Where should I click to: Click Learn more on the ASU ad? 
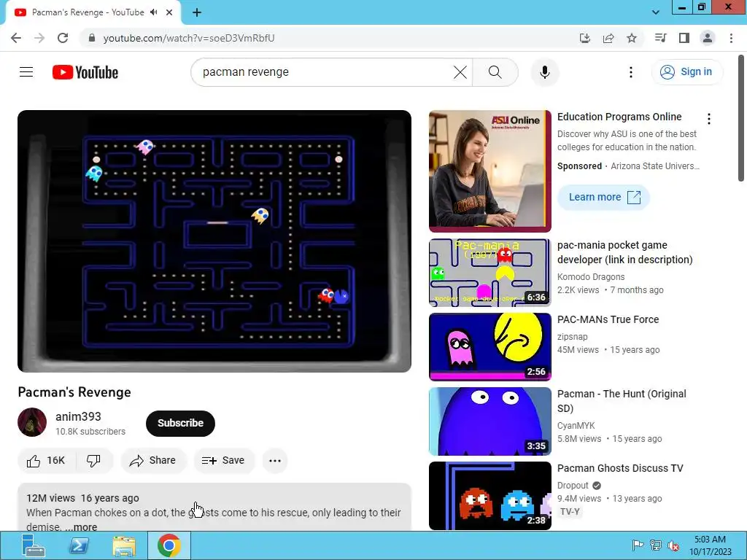603,197
